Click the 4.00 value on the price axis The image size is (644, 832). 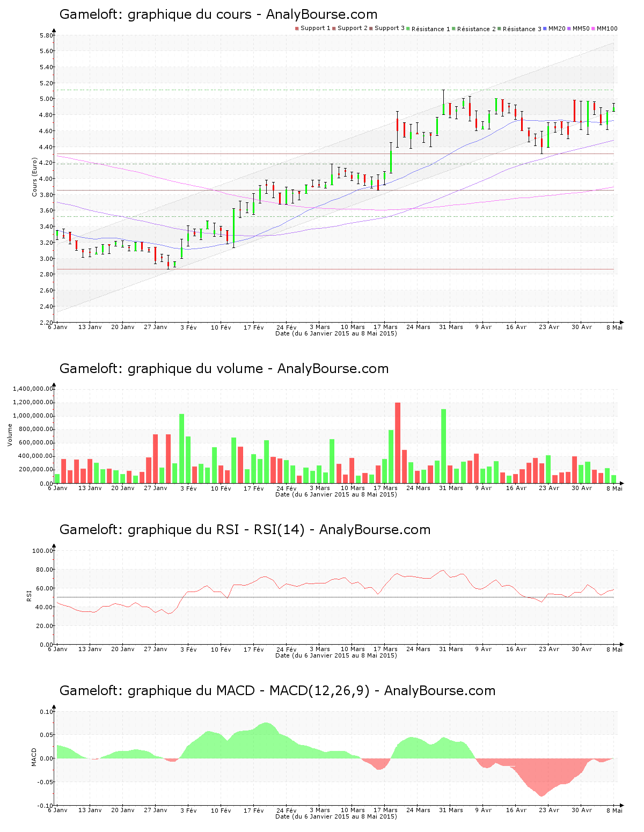47,179
